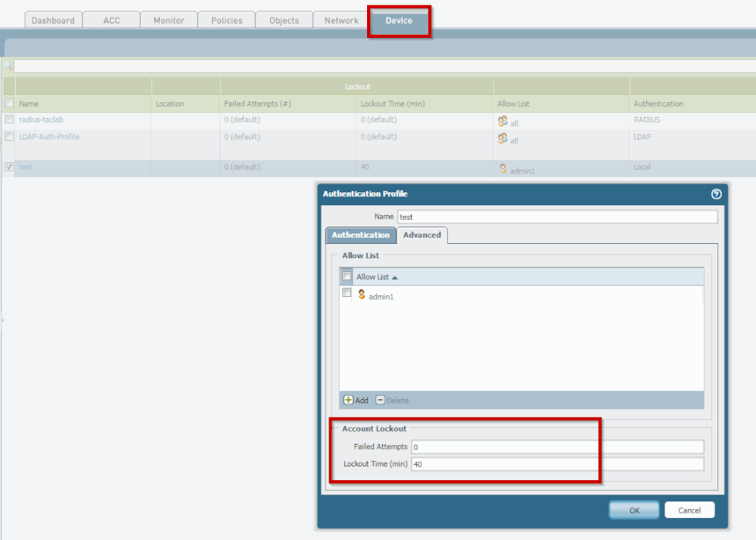Viewport: 756px width, 540px height.
Task: Switch to the ACC tab
Action: (x=111, y=20)
